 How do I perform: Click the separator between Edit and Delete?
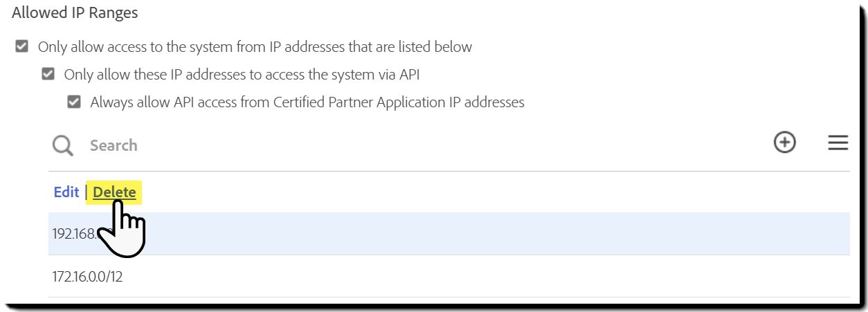(86, 192)
